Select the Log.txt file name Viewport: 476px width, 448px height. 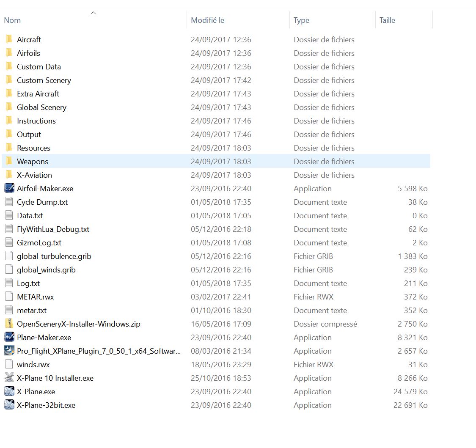click(28, 283)
